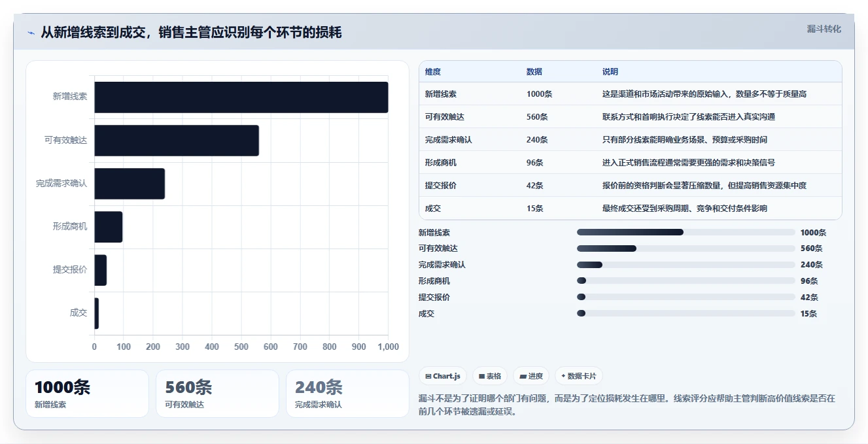Select the 进度 tag chip

pyautogui.click(x=531, y=376)
